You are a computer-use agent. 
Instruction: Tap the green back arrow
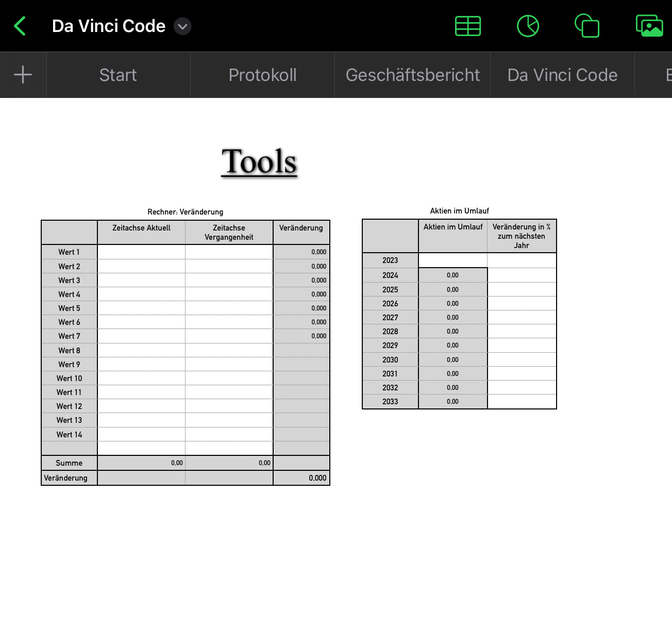pyautogui.click(x=20, y=26)
